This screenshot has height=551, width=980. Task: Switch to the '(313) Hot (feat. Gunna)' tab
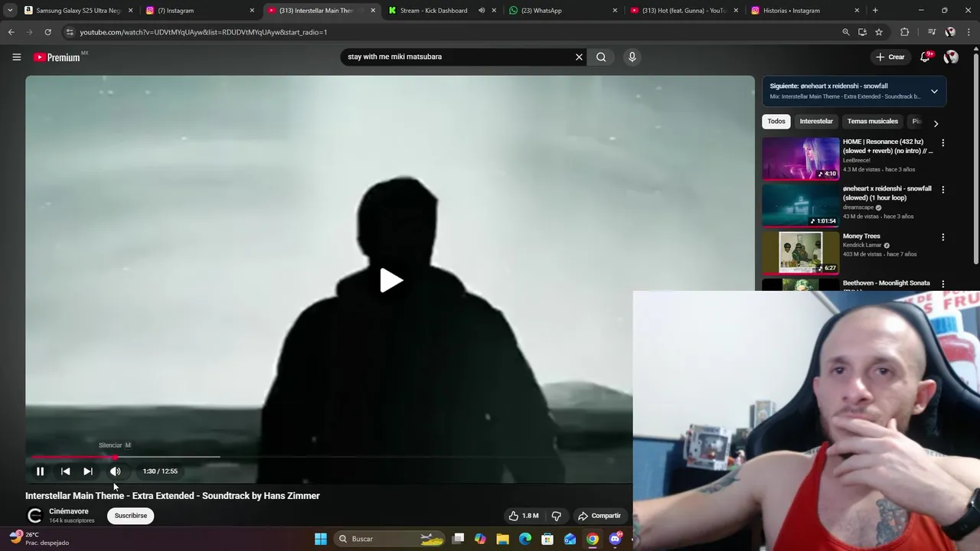(x=683, y=11)
